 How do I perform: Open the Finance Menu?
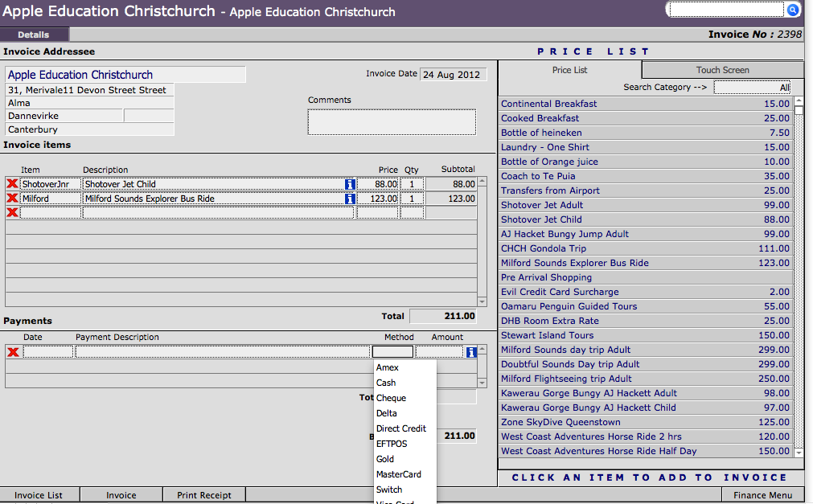pyautogui.click(x=763, y=495)
